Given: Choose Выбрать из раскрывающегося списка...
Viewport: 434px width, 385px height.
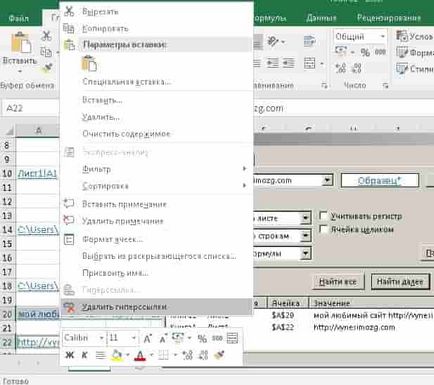Looking at the screenshot, I should point(159,256).
